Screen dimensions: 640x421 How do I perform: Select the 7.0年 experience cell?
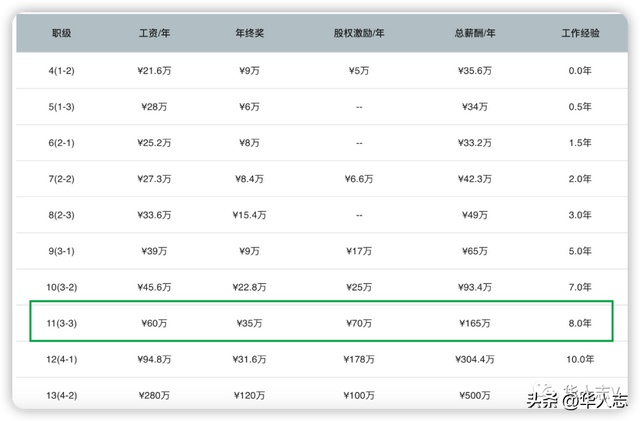click(580, 287)
